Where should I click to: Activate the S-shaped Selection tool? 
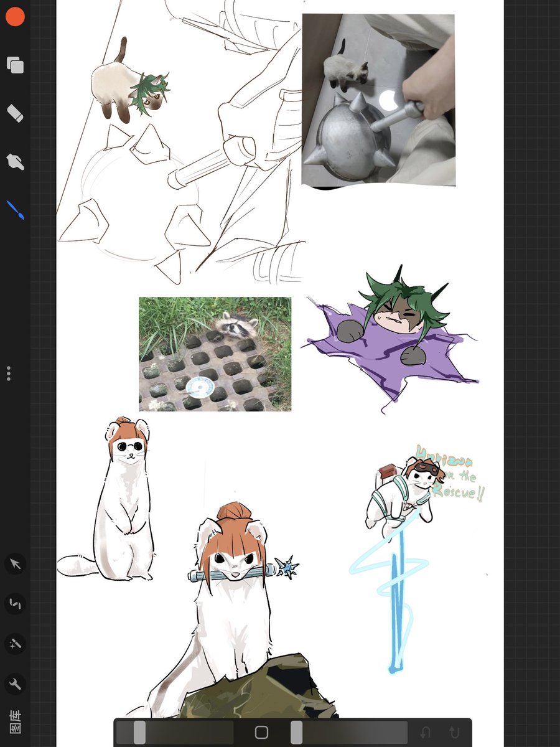[15, 604]
